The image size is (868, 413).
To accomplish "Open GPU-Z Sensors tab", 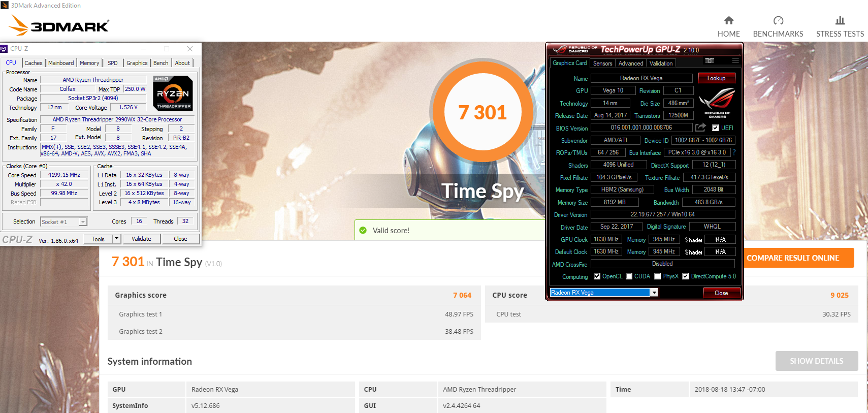I will click(x=602, y=63).
